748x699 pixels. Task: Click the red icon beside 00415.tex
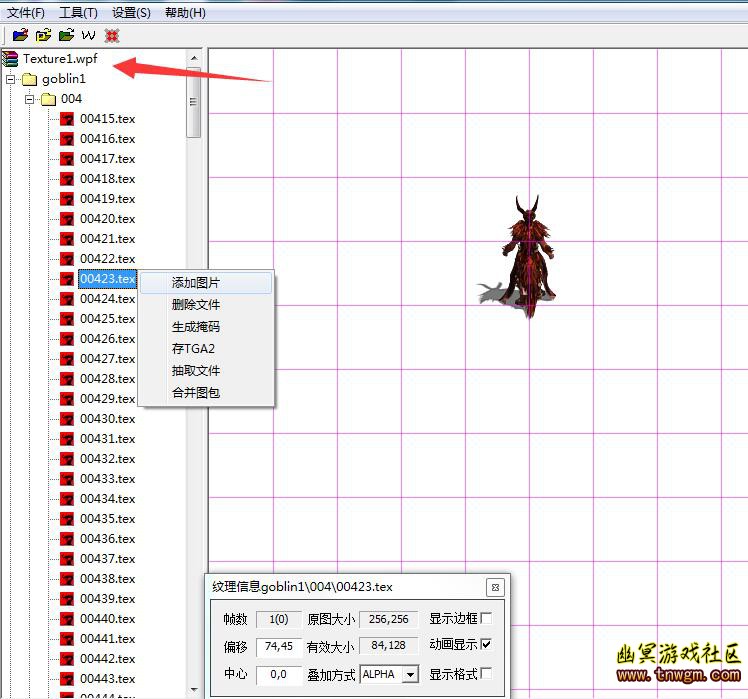pyautogui.click(x=67, y=119)
